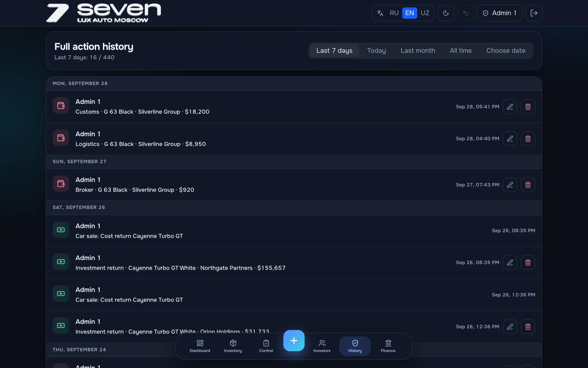Edit the Orion Holdings investment return entry
The height and width of the screenshot is (368, 588).
point(510,327)
